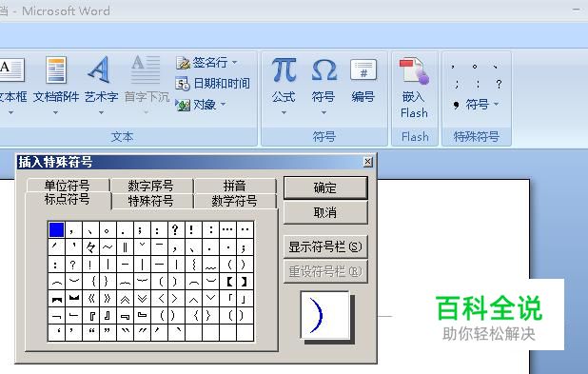Click the symbol preview box showing )

pos(324,315)
